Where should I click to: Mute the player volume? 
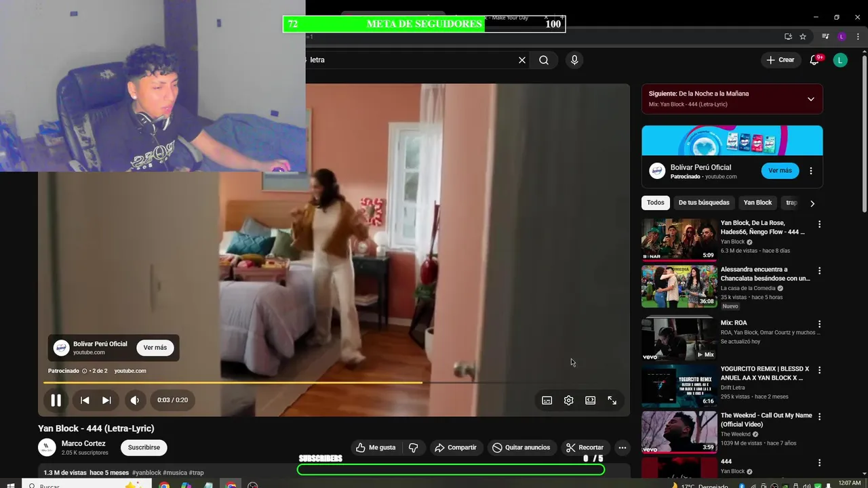coord(135,400)
